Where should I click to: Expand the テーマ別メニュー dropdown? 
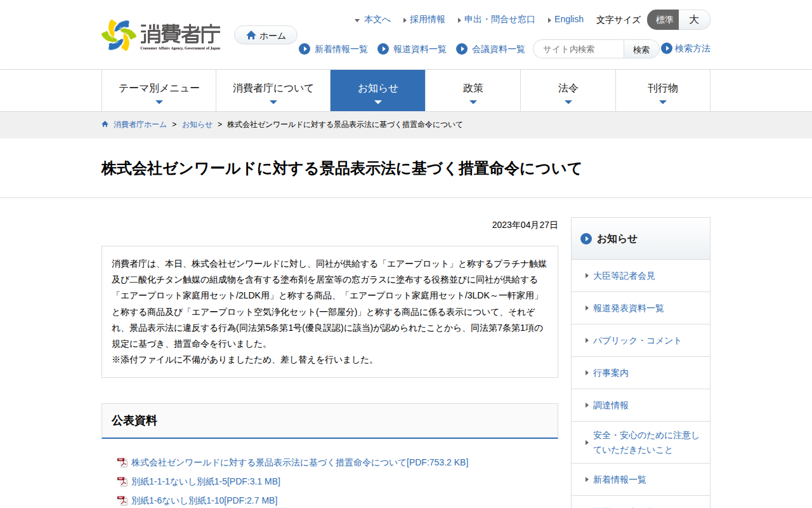[159, 91]
